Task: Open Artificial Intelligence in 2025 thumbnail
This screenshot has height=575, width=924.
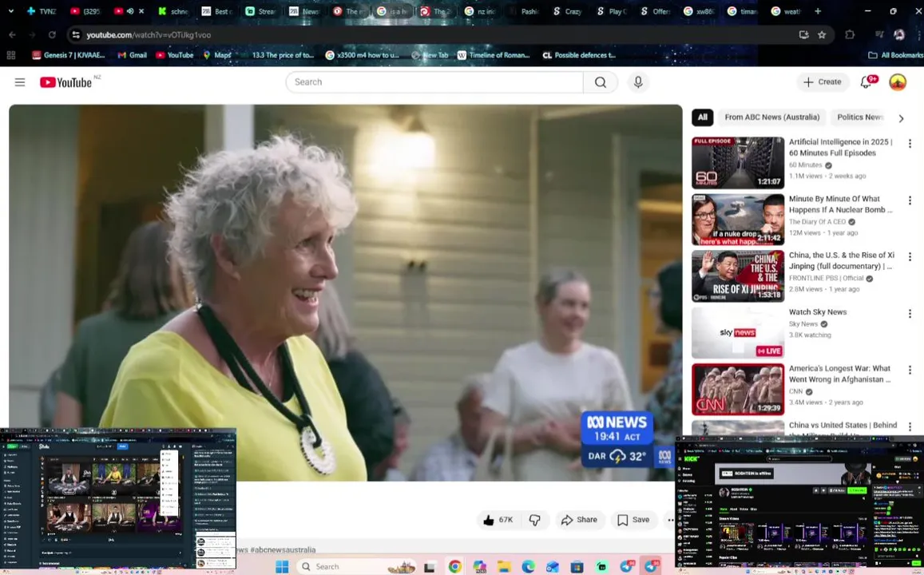Action: pyautogui.click(x=738, y=163)
